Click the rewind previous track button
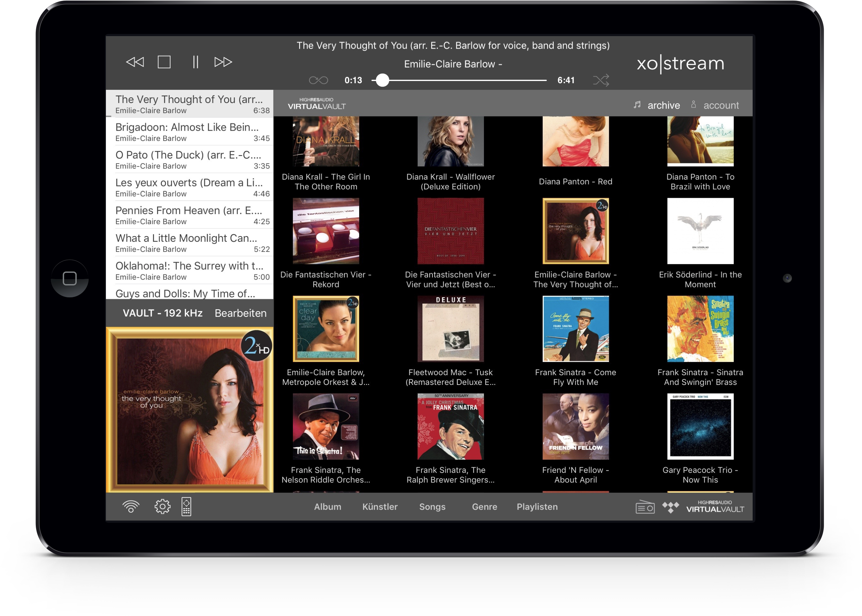Image resolution: width=862 pixels, height=616 pixels. pyautogui.click(x=135, y=62)
